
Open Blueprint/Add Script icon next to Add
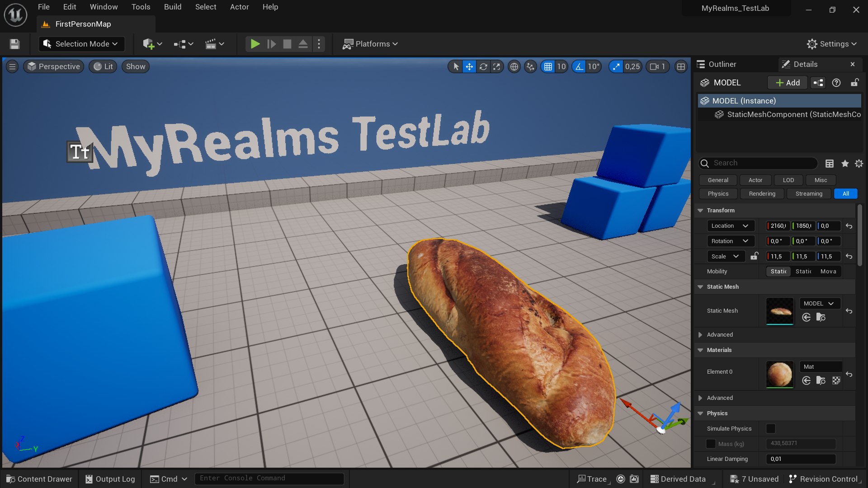pos(818,83)
